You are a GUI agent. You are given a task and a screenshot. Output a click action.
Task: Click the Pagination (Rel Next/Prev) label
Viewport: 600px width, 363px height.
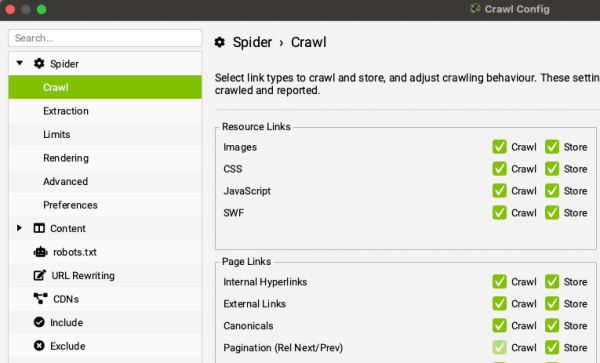pos(283,348)
